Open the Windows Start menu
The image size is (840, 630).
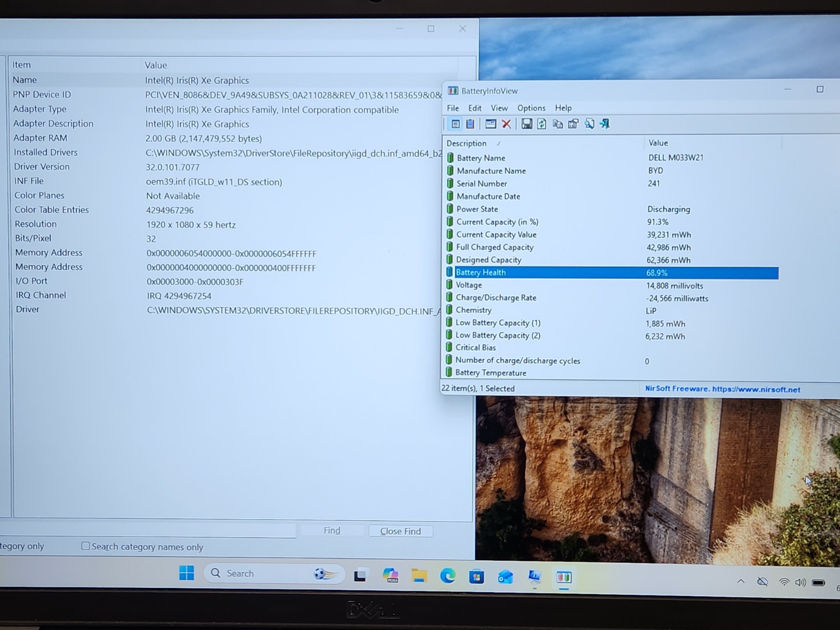pos(186,573)
